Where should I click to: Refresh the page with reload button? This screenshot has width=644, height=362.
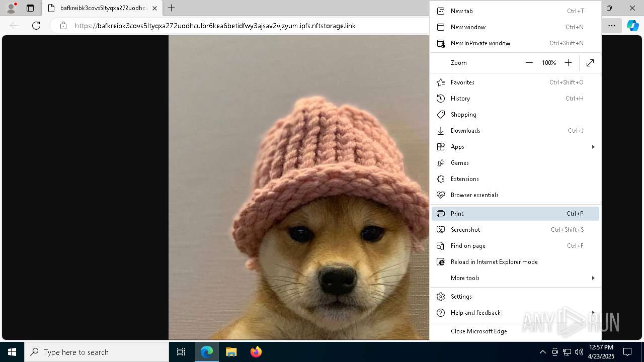[36, 26]
